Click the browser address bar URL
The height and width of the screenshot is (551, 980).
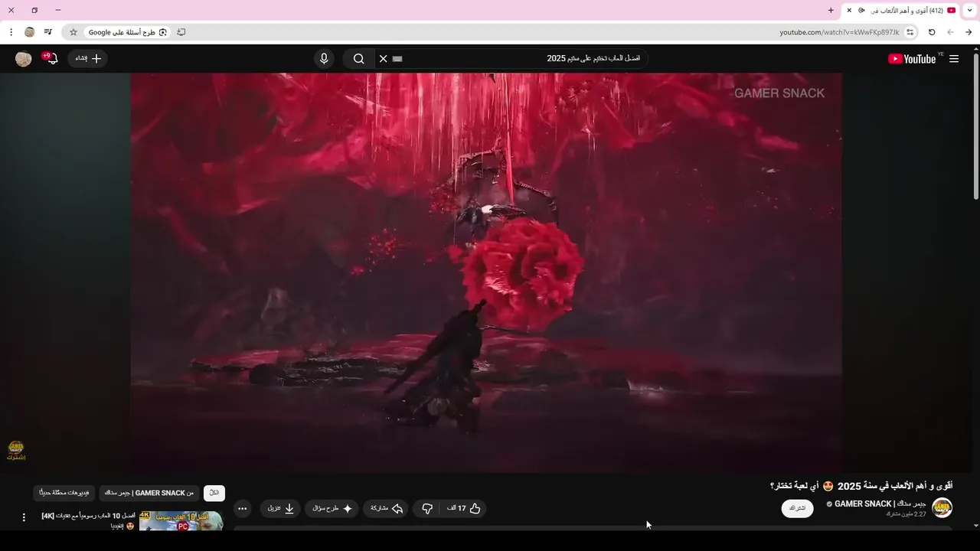click(x=839, y=32)
